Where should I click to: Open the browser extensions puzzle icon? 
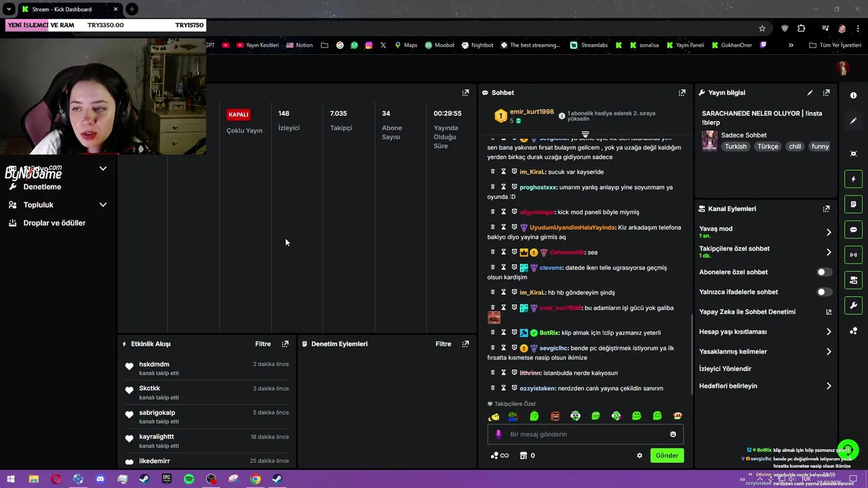pyautogui.click(x=802, y=28)
